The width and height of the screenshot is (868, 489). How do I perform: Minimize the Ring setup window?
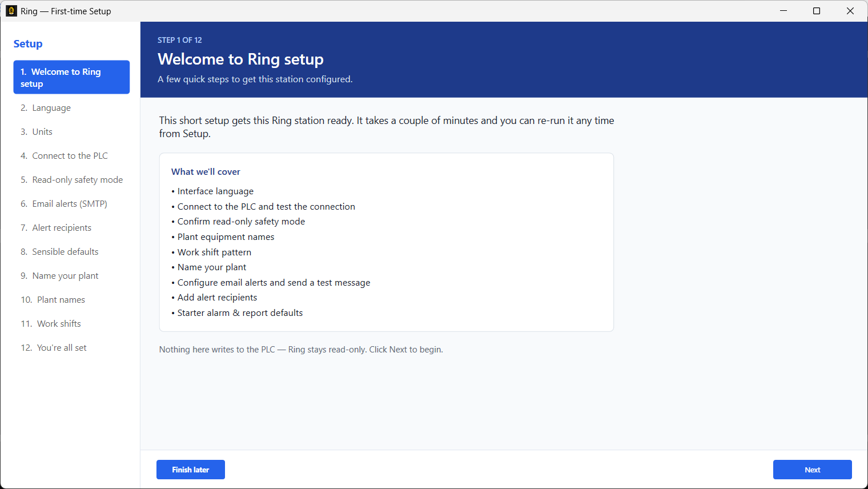click(783, 11)
